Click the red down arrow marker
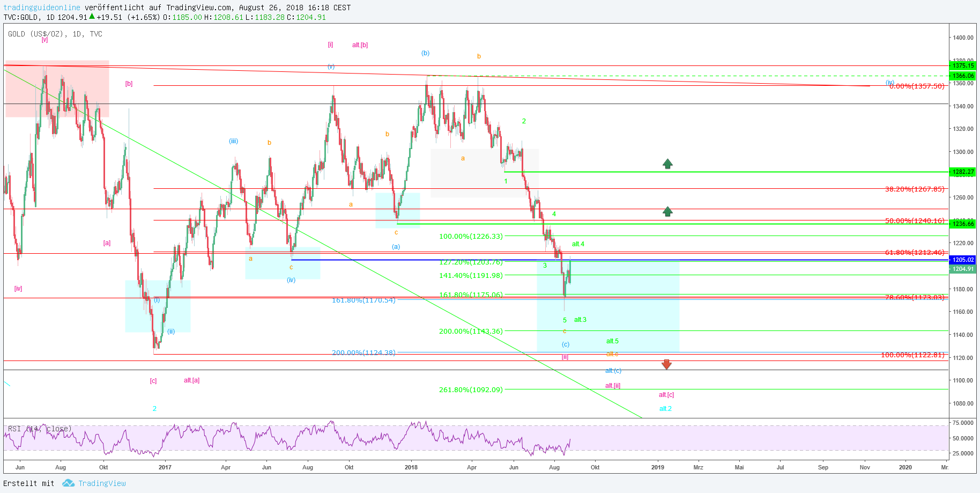The image size is (980, 493). (x=666, y=364)
